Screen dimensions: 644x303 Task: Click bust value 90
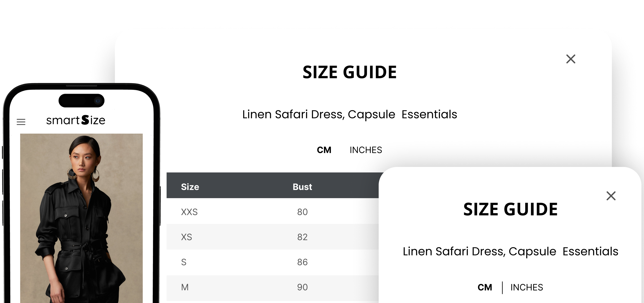[302, 287]
